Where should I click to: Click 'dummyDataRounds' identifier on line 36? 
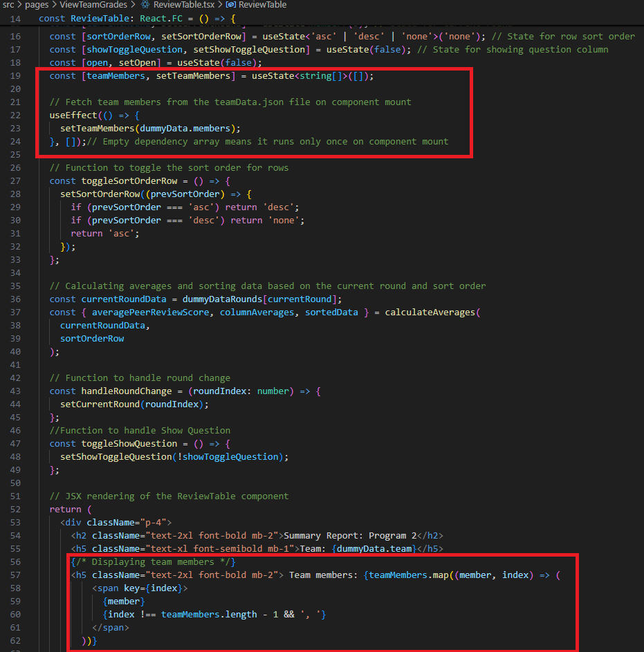click(x=222, y=299)
